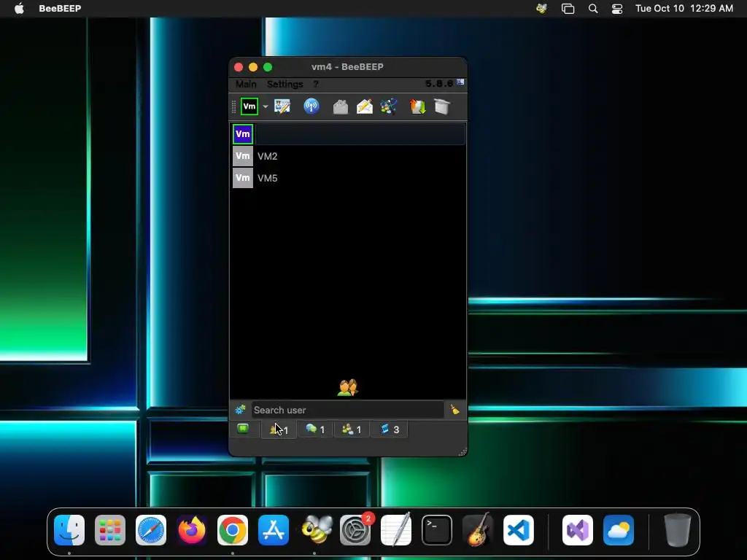The width and height of the screenshot is (747, 560).
Task: Click the Search user field
Action: coord(347,410)
